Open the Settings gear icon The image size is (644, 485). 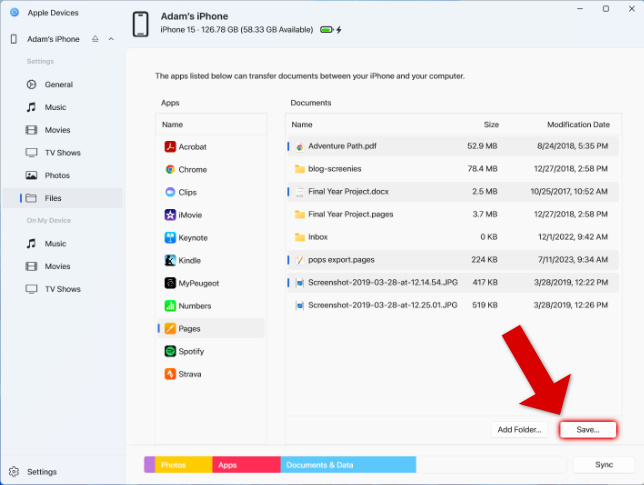(14, 471)
